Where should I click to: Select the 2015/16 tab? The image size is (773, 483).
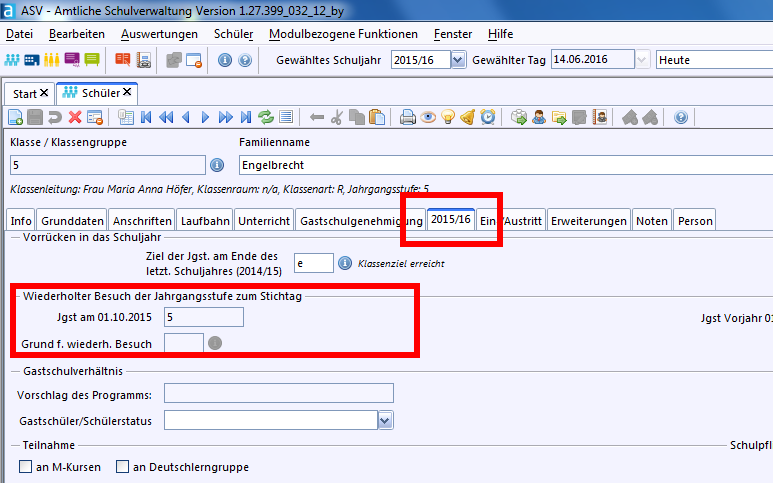click(x=451, y=219)
